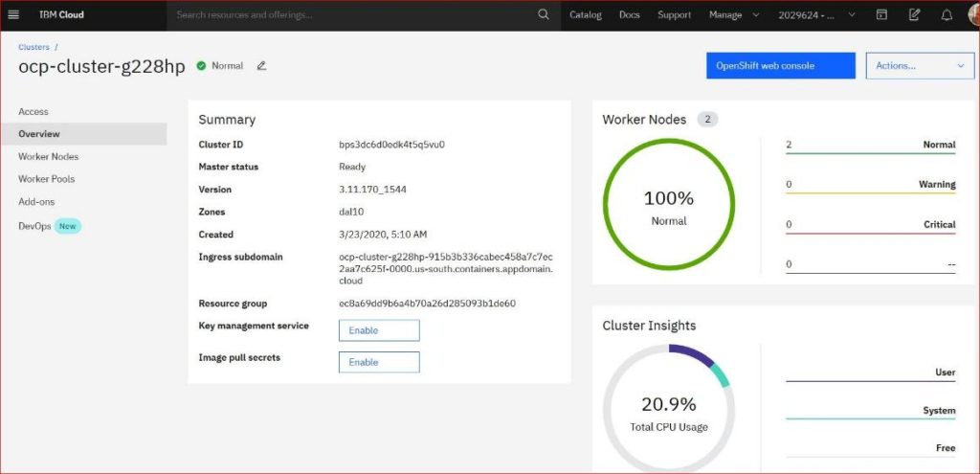This screenshot has width=980, height=474.
Task: Open the cost estimator edit icon
Action: pos(914,15)
